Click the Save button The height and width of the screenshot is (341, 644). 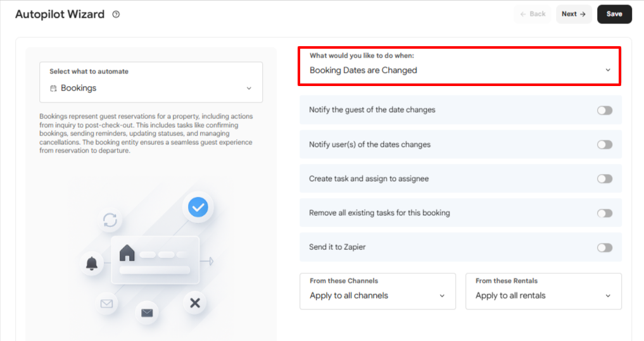pos(614,14)
